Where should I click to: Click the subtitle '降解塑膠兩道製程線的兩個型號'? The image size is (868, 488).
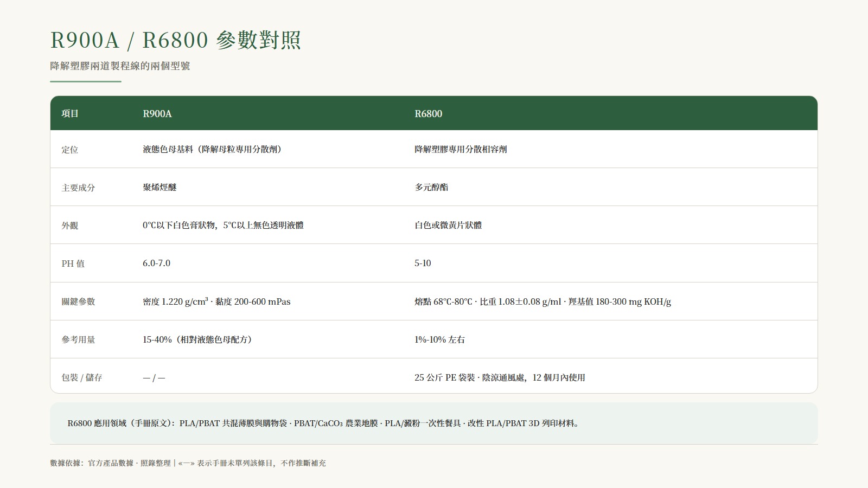120,66
